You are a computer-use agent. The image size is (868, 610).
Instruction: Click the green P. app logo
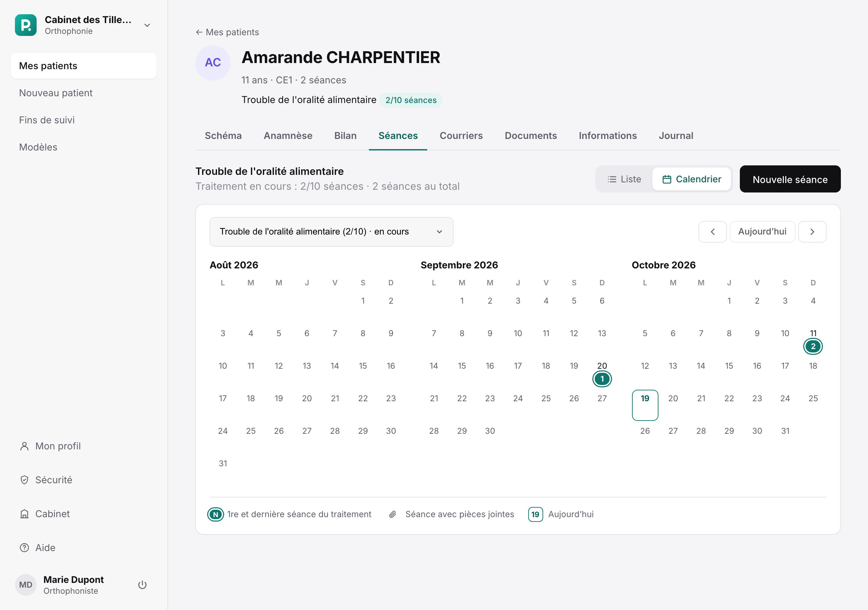tap(26, 25)
